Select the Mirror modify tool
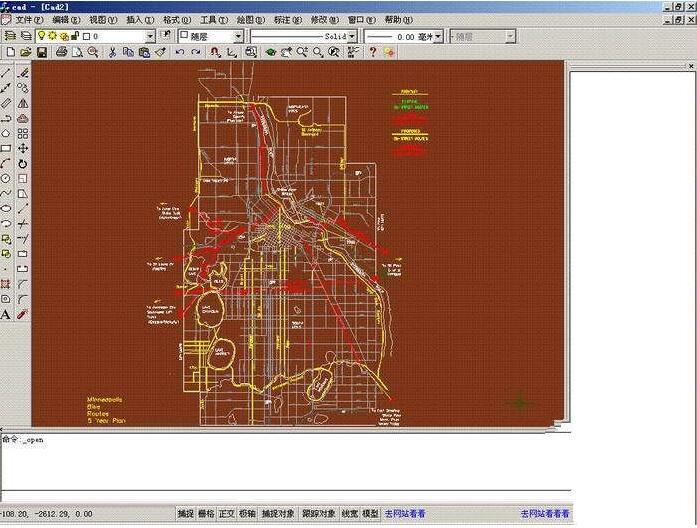The image size is (697, 528). tap(23, 103)
